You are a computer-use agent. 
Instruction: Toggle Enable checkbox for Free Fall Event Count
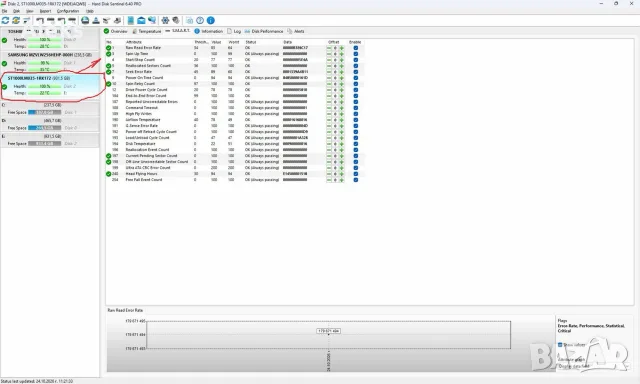click(x=356, y=180)
